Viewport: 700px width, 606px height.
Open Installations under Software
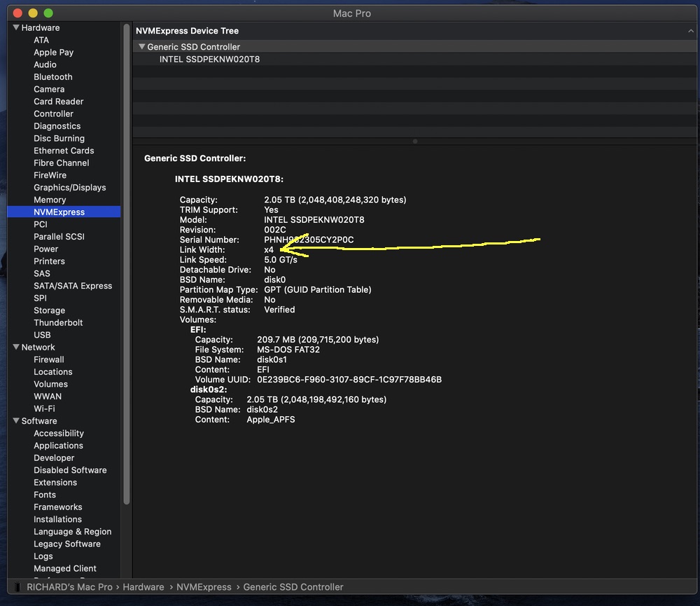57,519
